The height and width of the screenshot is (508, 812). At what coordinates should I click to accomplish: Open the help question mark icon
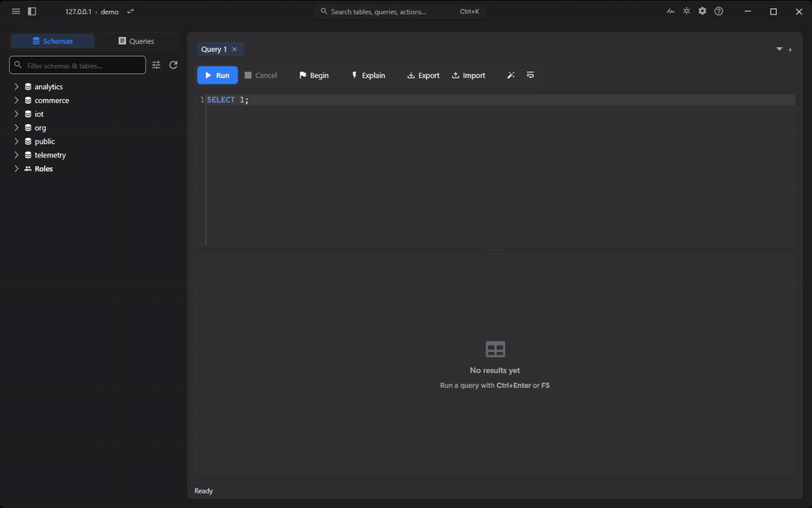pos(719,11)
